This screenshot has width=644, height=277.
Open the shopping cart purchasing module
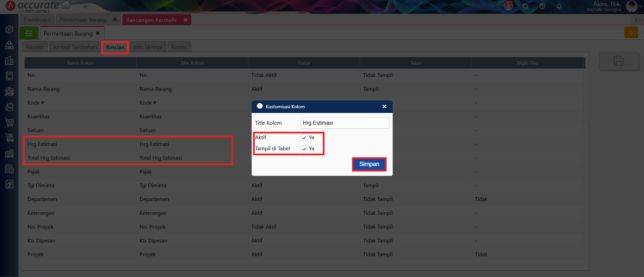(x=9, y=122)
